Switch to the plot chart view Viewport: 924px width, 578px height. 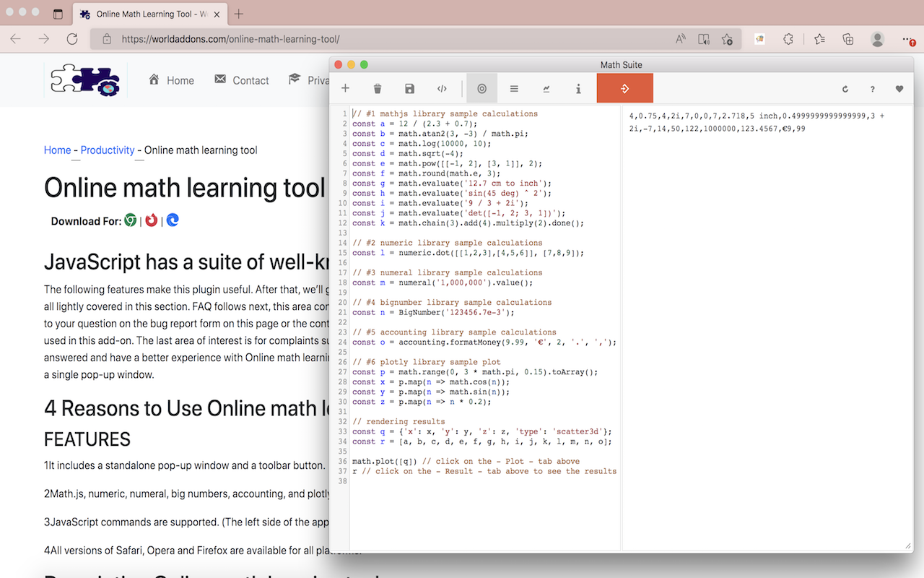(546, 87)
